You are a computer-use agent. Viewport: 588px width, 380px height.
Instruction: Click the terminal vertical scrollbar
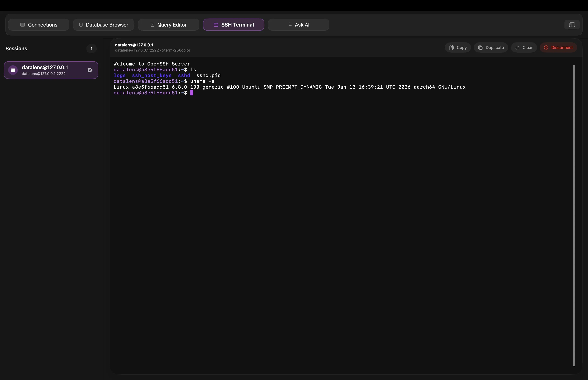[574, 215]
